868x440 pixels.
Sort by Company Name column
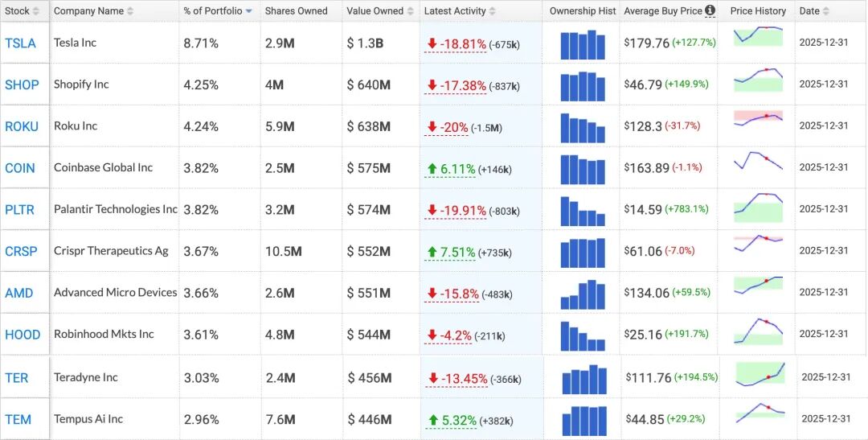93,11
